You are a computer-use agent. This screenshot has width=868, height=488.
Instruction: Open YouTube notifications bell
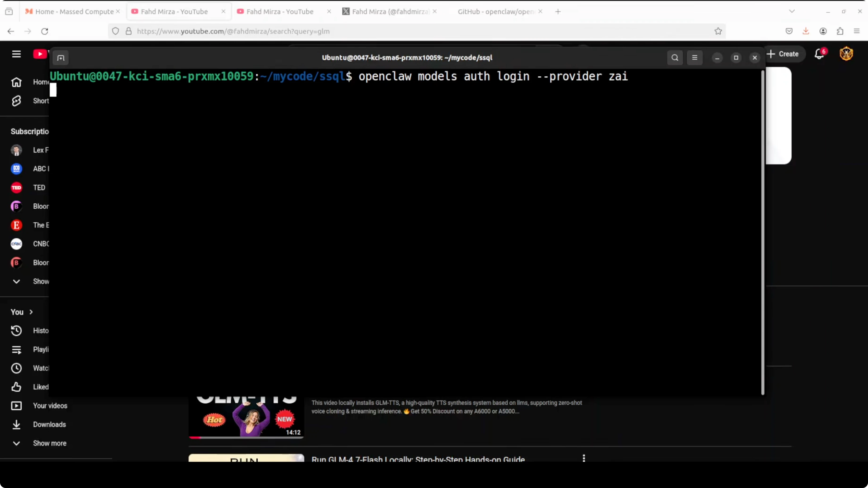coord(819,54)
